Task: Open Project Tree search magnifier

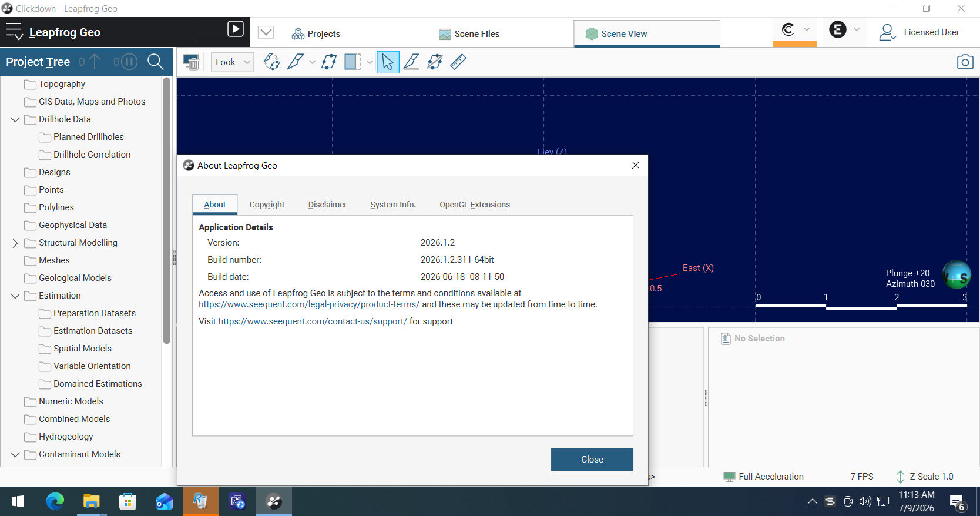Action: click(x=155, y=62)
